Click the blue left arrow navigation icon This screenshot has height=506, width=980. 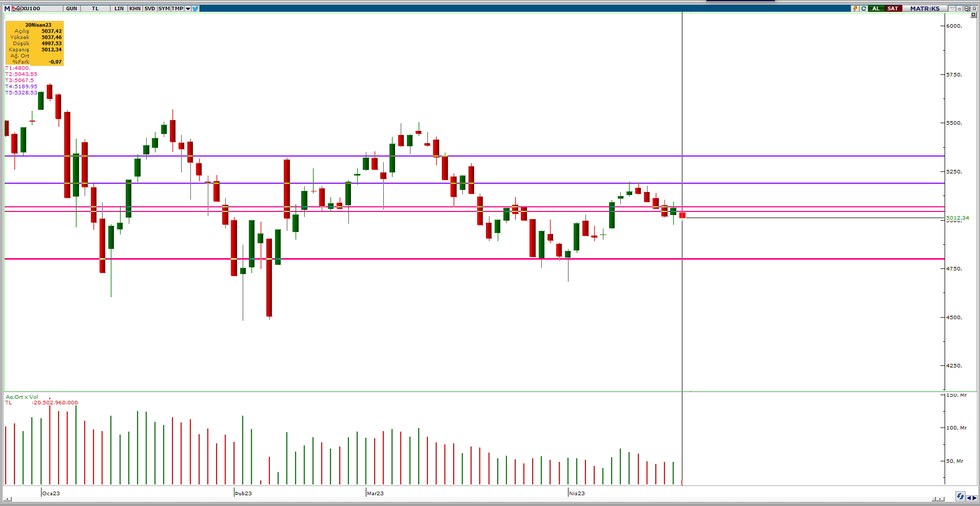tap(968, 498)
